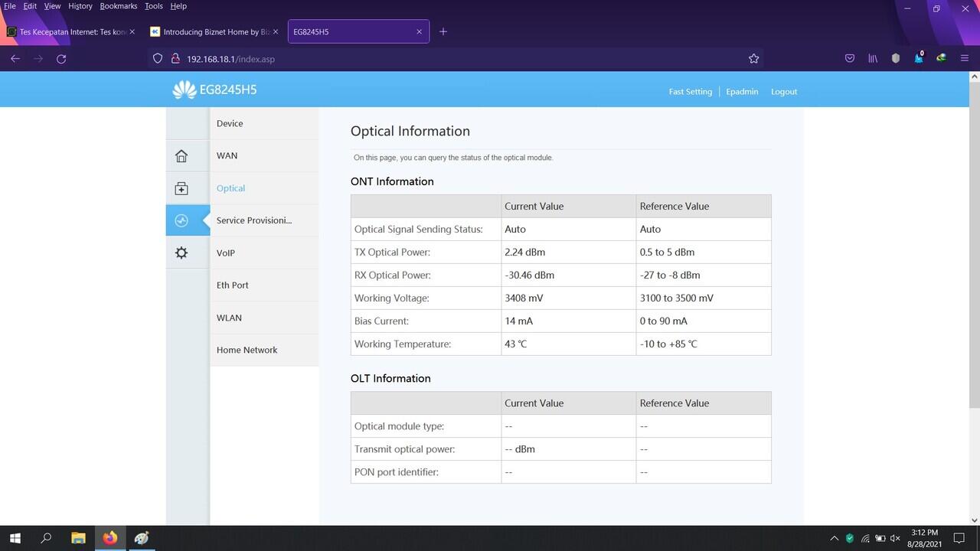Close the EG8245H5 browser tab
Screen dimensions: 980x551
pos(419,32)
